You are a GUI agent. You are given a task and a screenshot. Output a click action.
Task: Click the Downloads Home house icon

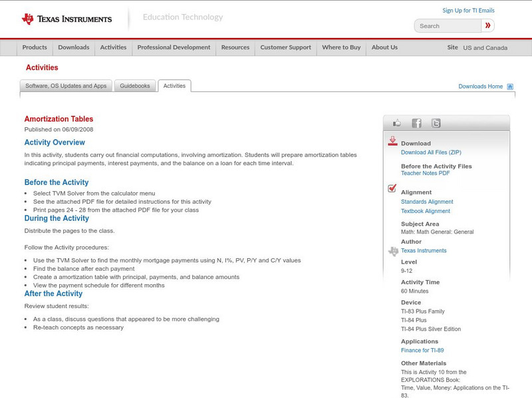click(x=510, y=87)
